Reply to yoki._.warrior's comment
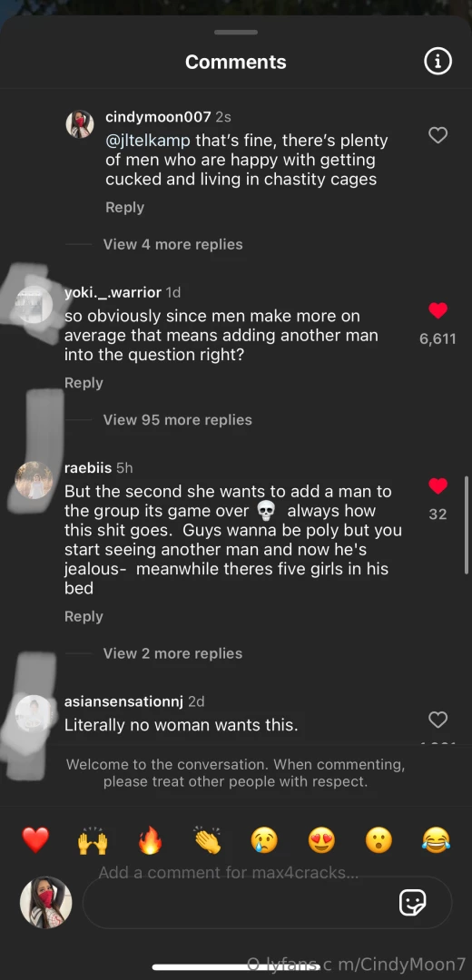The height and width of the screenshot is (980, 472). coord(84,383)
